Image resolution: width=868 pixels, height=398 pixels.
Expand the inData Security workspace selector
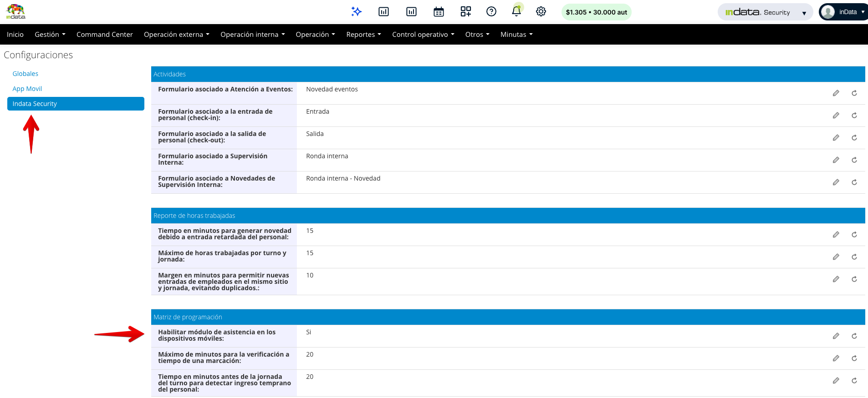click(x=765, y=12)
